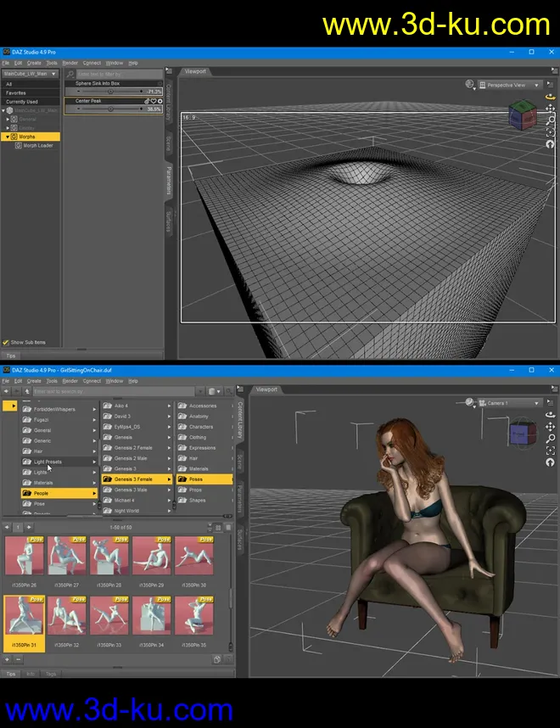Click the Sphere Sink Into Box slider
560x728 pixels.
(110, 91)
